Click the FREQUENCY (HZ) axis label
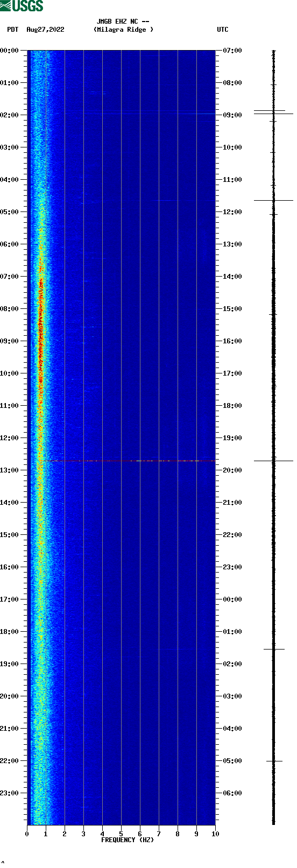The height and width of the screenshot is (868, 297). pos(128,840)
